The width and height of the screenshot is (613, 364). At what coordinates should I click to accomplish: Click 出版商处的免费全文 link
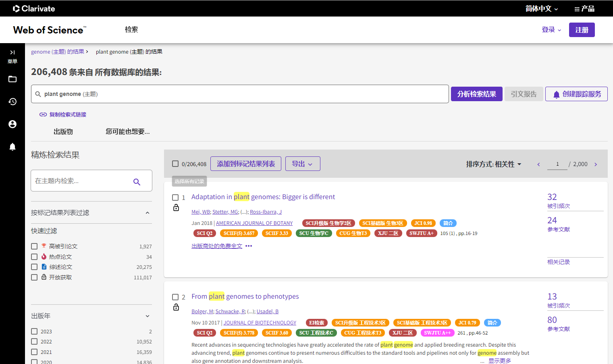pos(217,246)
